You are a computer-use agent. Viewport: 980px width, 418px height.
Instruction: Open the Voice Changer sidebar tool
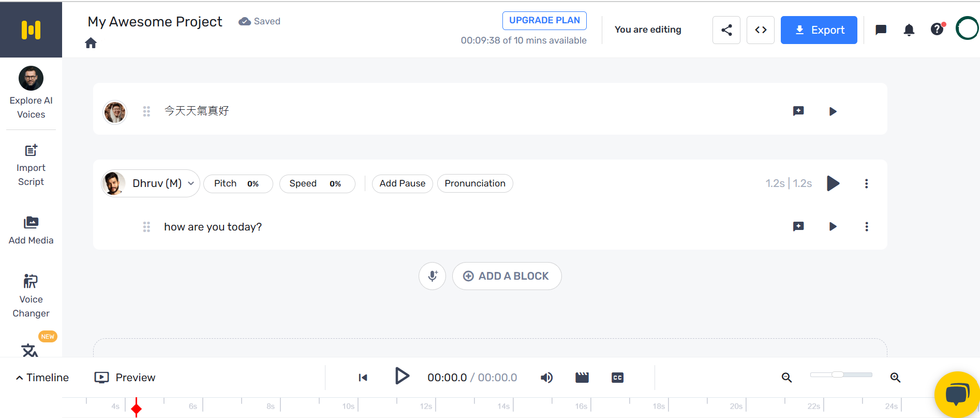click(31, 295)
